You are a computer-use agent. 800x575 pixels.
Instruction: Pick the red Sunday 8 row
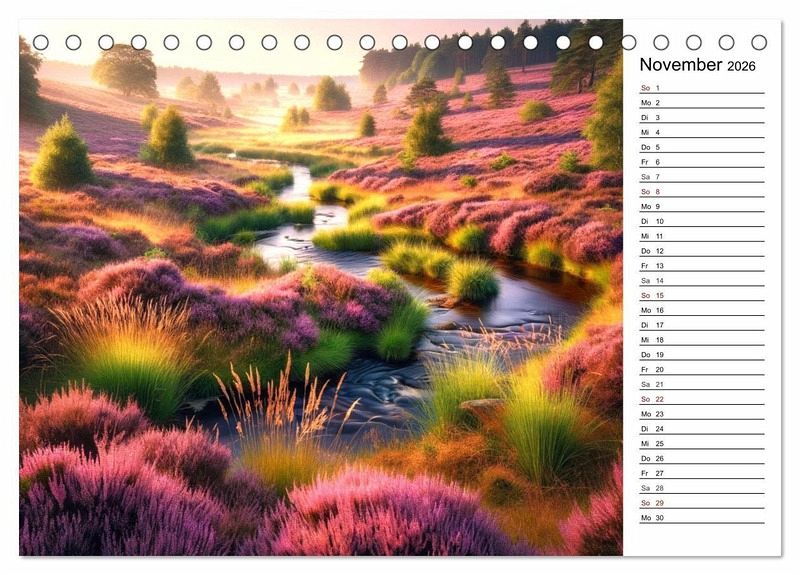pyautogui.click(x=701, y=192)
